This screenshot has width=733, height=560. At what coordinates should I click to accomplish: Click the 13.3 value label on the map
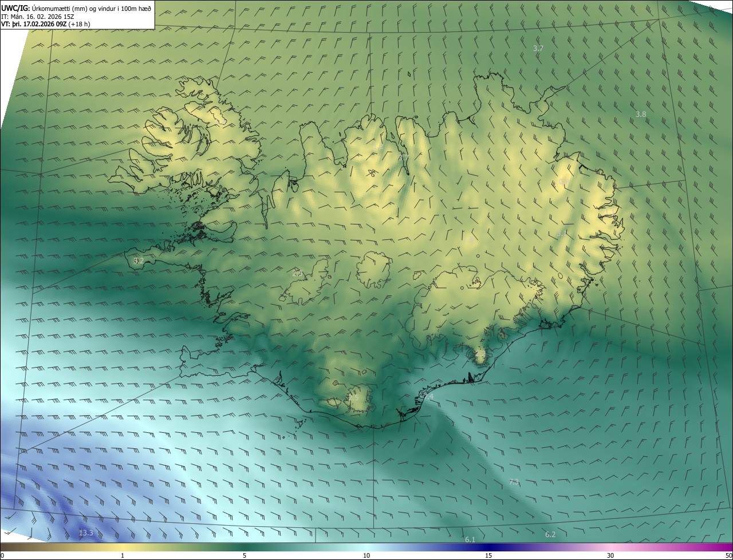pyautogui.click(x=86, y=533)
